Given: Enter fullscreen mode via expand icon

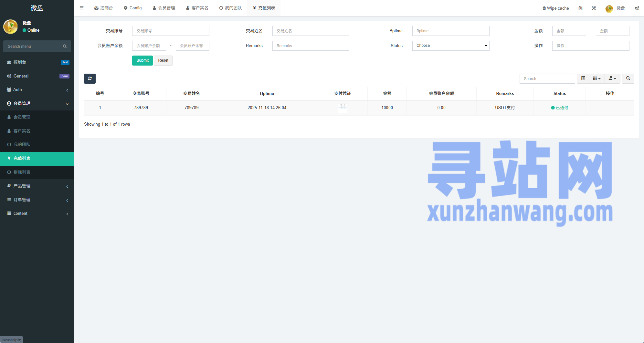Looking at the screenshot, I should tap(594, 8).
